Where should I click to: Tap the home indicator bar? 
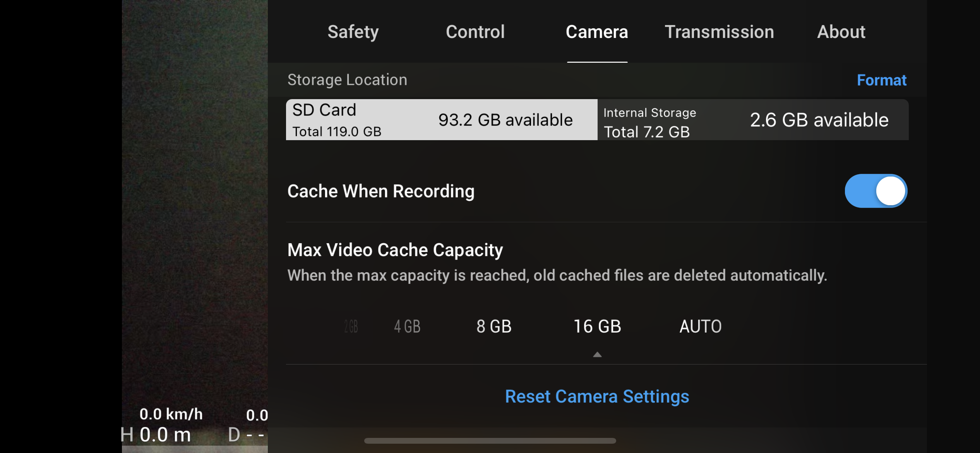pyautogui.click(x=490, y=441)
